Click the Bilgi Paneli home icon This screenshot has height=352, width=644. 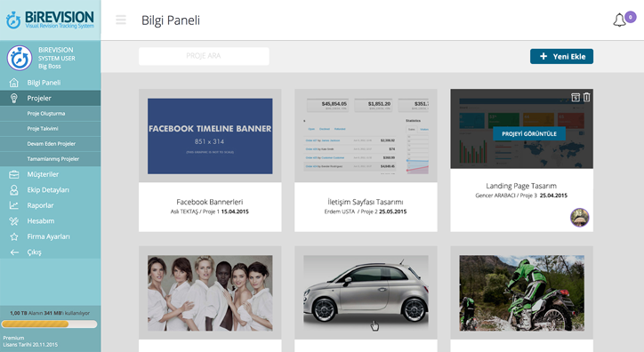point(14,83)
